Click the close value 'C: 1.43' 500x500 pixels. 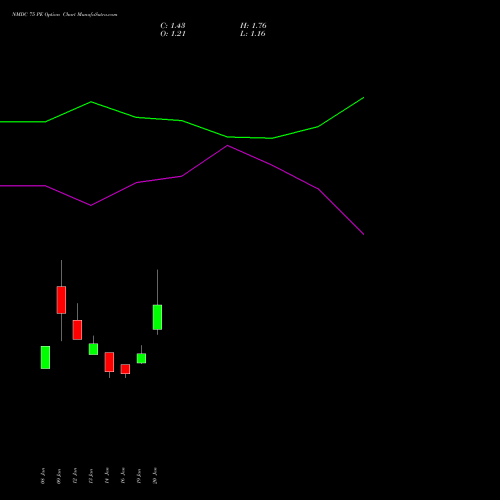pyautogui.click(x=173, y=26)
